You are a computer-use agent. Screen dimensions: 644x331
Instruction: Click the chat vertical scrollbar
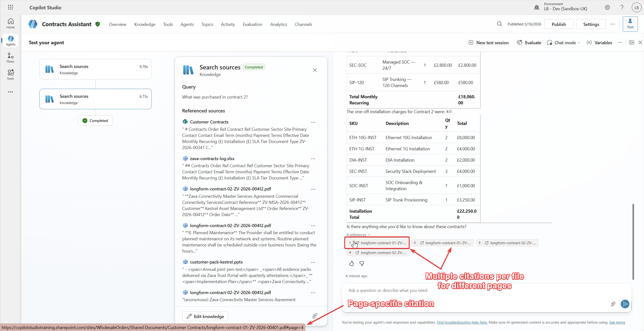pos(633,242)
